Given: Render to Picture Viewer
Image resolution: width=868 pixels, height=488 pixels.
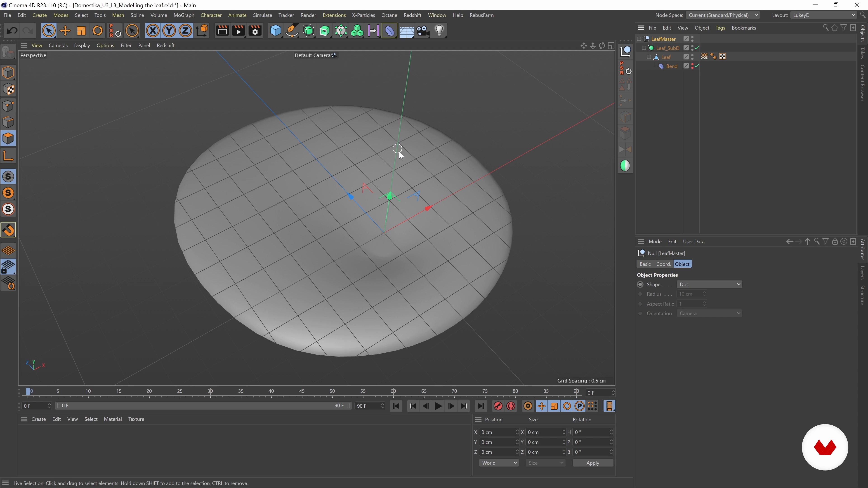Looking at the screenshot, I should 238,31.
